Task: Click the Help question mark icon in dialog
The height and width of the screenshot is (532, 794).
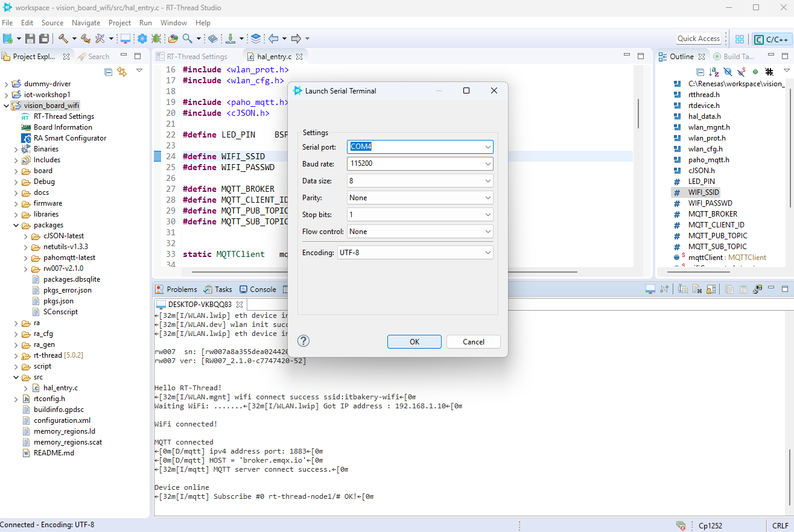Action: coord(304,341)
